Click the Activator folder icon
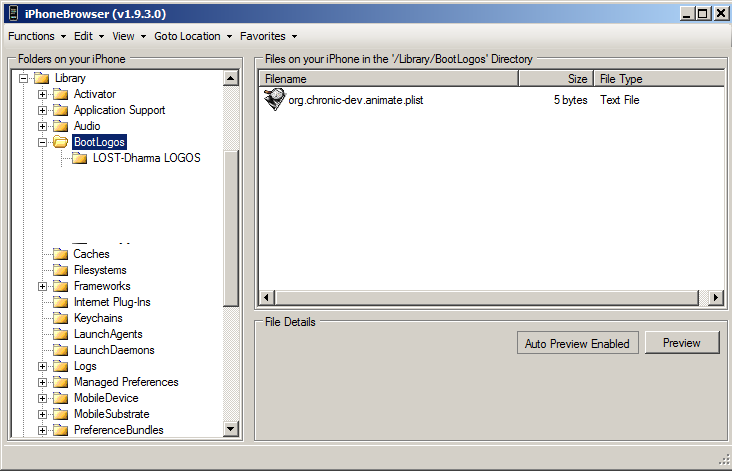732x471 pixels. click(x=60, y=94)
